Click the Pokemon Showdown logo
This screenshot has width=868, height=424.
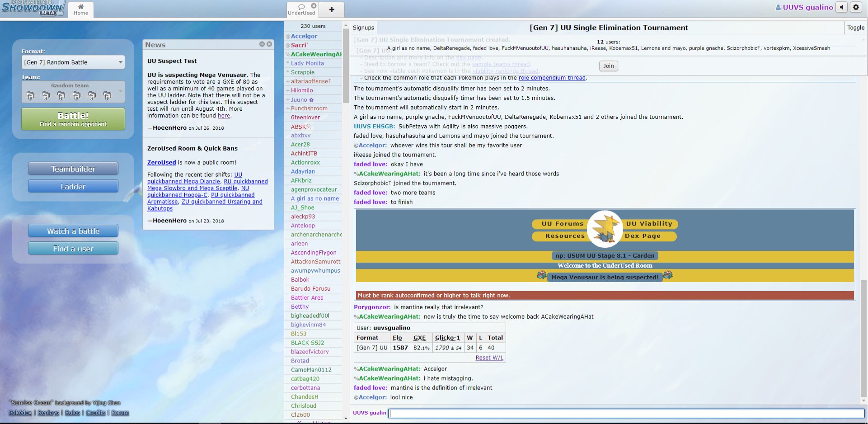click(x=33, y=8)
